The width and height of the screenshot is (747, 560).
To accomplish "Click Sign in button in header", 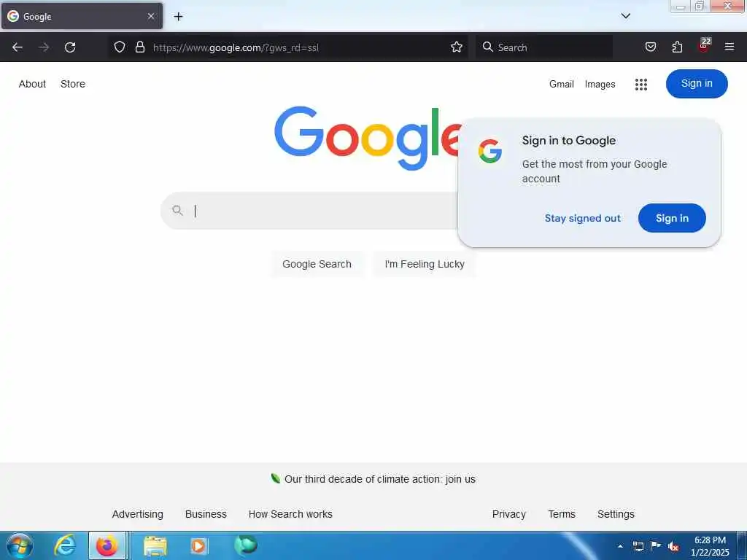I will click(x=697, y=84).
